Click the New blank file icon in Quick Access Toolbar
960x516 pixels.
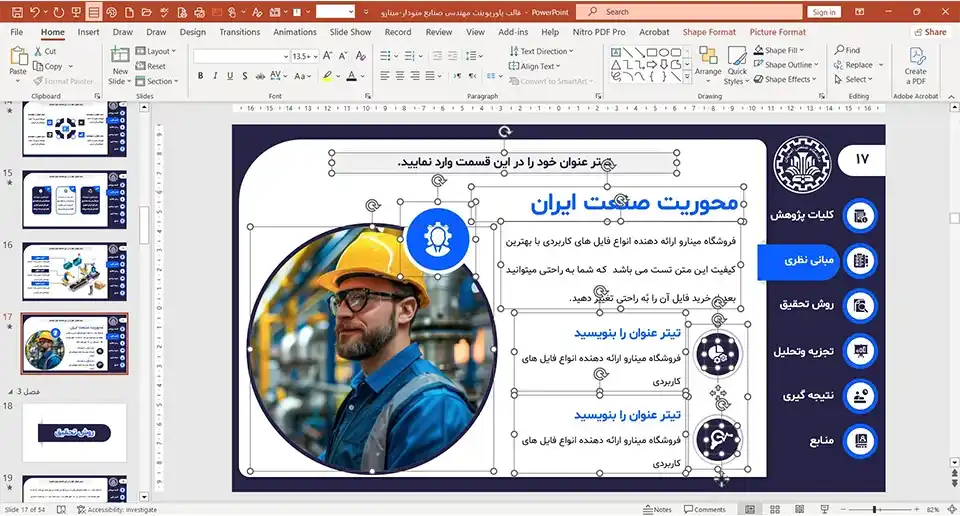click(129, 12)
